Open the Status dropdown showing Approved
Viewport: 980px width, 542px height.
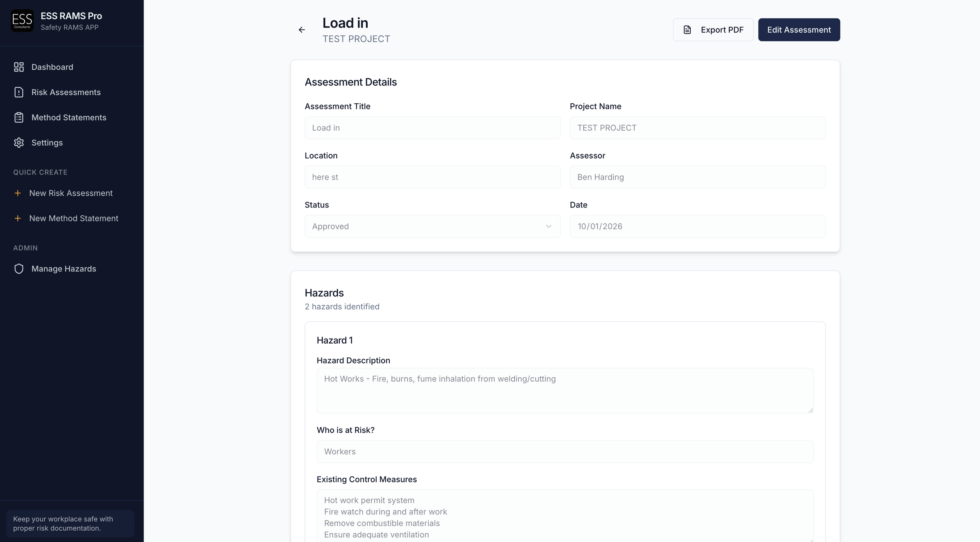pos(432,226)
